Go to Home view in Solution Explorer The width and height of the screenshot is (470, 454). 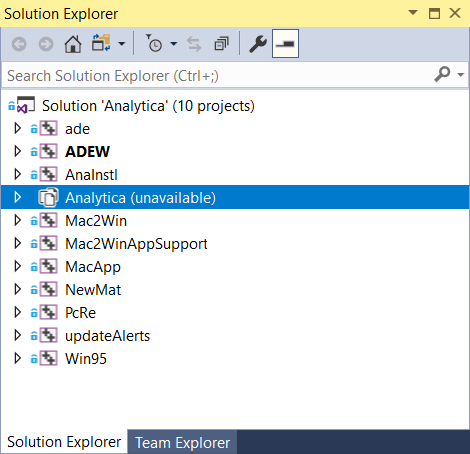[73, 44]
